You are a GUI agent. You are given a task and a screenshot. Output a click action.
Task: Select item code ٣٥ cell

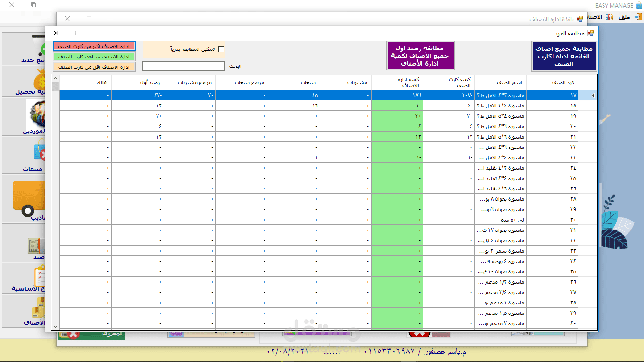click(552, 271)
